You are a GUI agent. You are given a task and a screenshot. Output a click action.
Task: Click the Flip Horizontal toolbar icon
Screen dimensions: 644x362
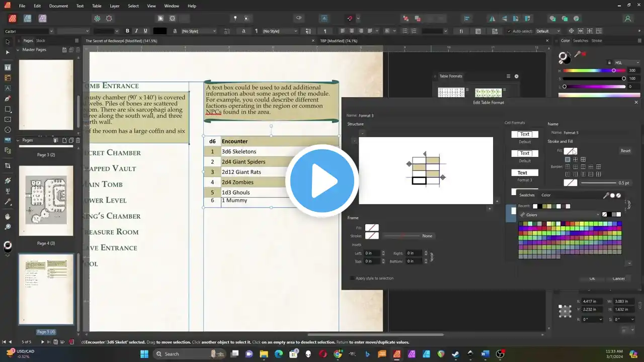click(x=493, y=19)
